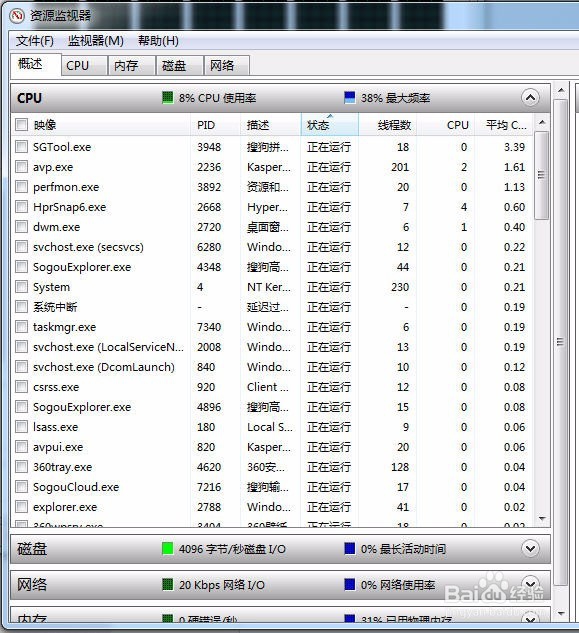Check the HprSnap6.exe process checkbox
Image resolution: width=579 pixels, height=633 pixels.
pos(21,207)
